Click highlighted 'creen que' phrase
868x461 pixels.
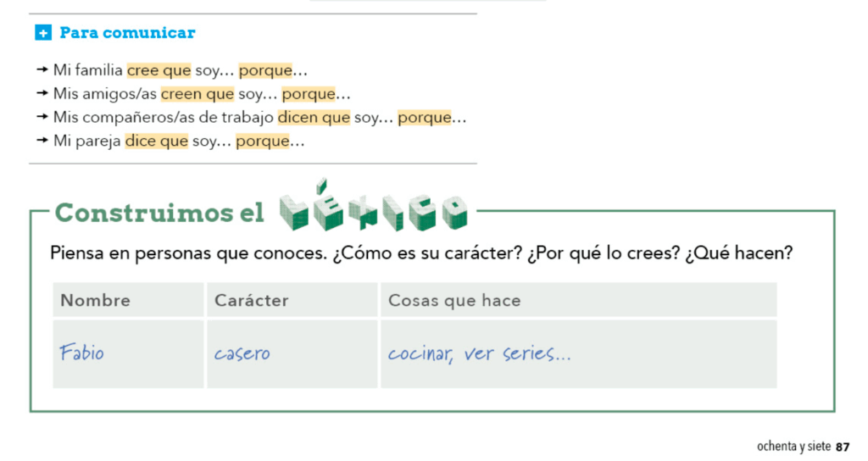point(198,94)
